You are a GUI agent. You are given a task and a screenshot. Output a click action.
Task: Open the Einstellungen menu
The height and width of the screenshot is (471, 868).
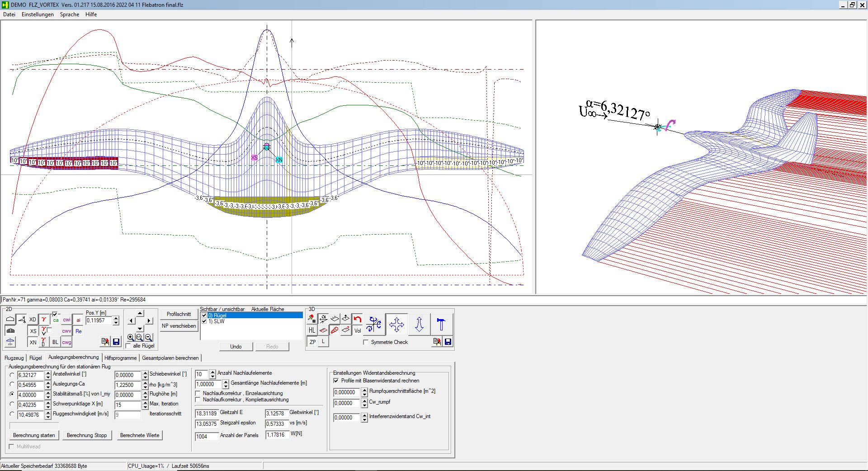coord(38,14)
